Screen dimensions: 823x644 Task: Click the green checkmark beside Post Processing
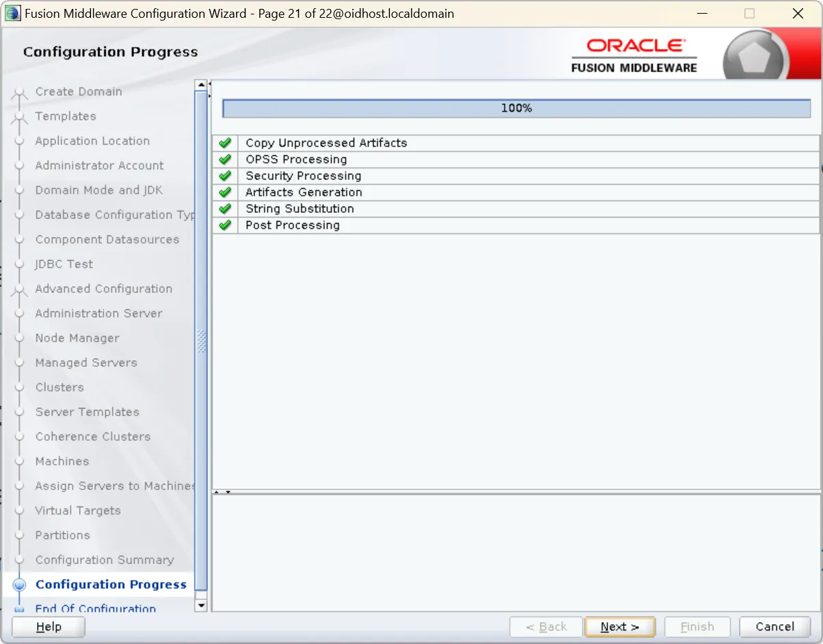(x=224, y=225)
